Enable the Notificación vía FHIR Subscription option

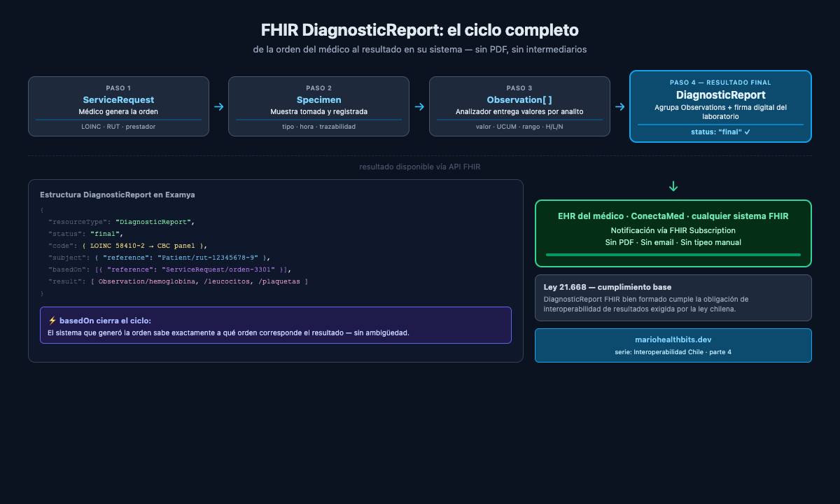(673, 230)
